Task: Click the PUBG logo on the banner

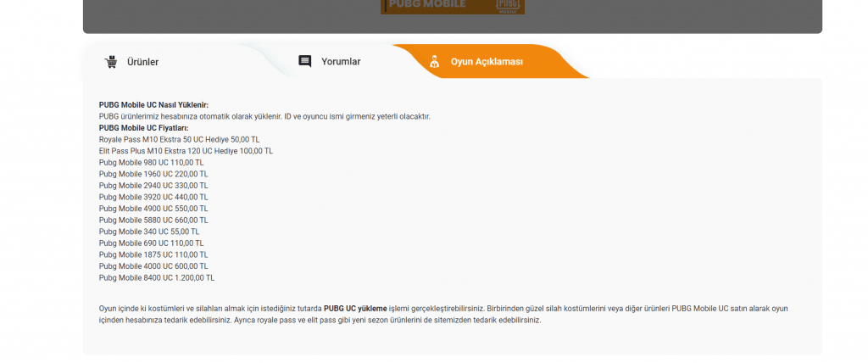Action: click(x=506, y=5)
